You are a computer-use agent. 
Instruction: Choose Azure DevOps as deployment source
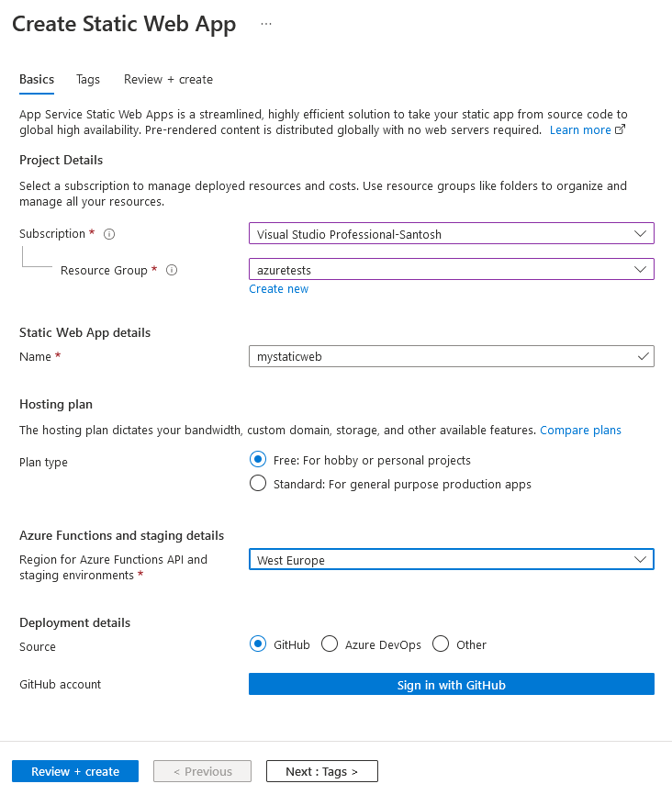point(330,644)
